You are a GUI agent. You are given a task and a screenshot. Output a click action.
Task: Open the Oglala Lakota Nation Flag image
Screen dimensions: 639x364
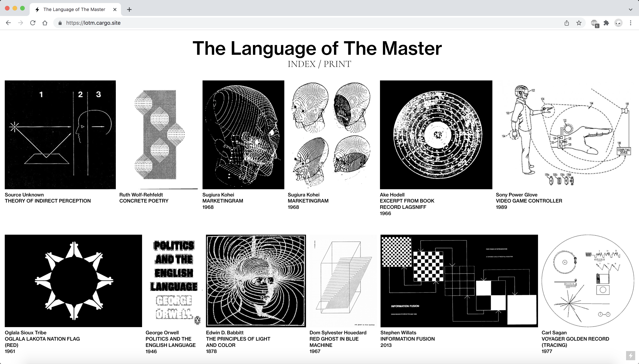tap(73, 281)
